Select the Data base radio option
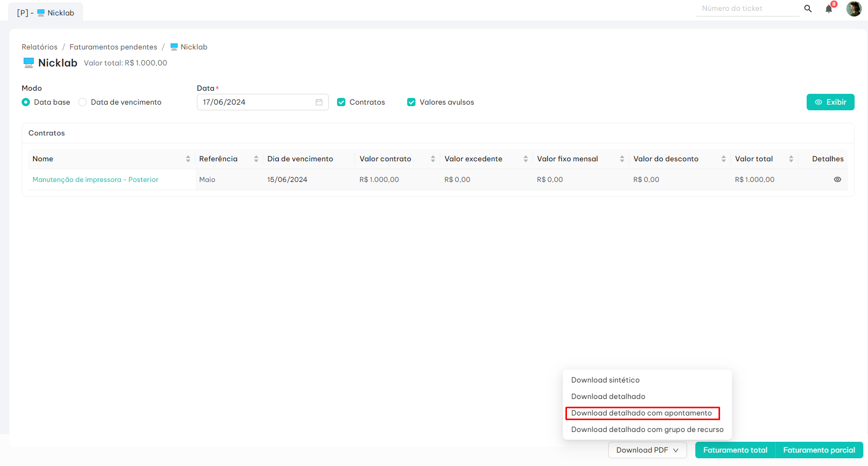868x466 pixels. [x=26, y=102]
